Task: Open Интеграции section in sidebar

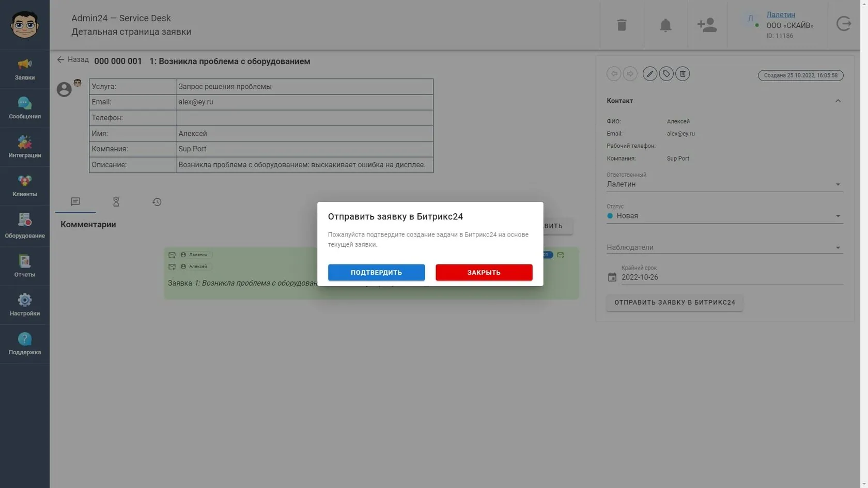Action: pos(25,147)
